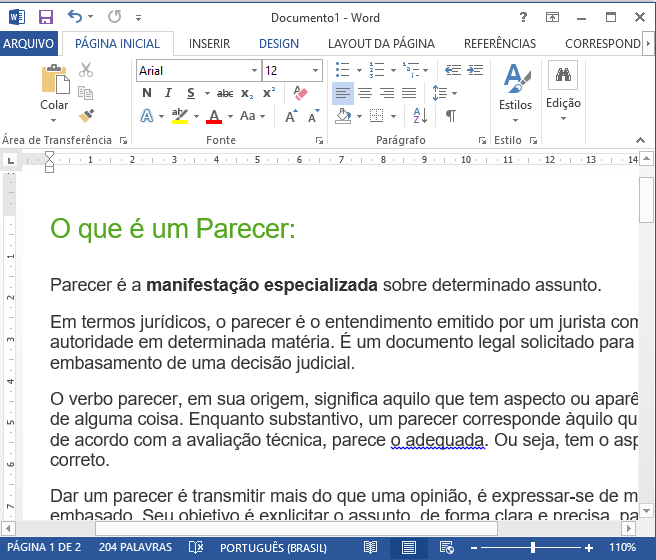
Task: Toggle strikethrough abc formatting
Action: 225,93
